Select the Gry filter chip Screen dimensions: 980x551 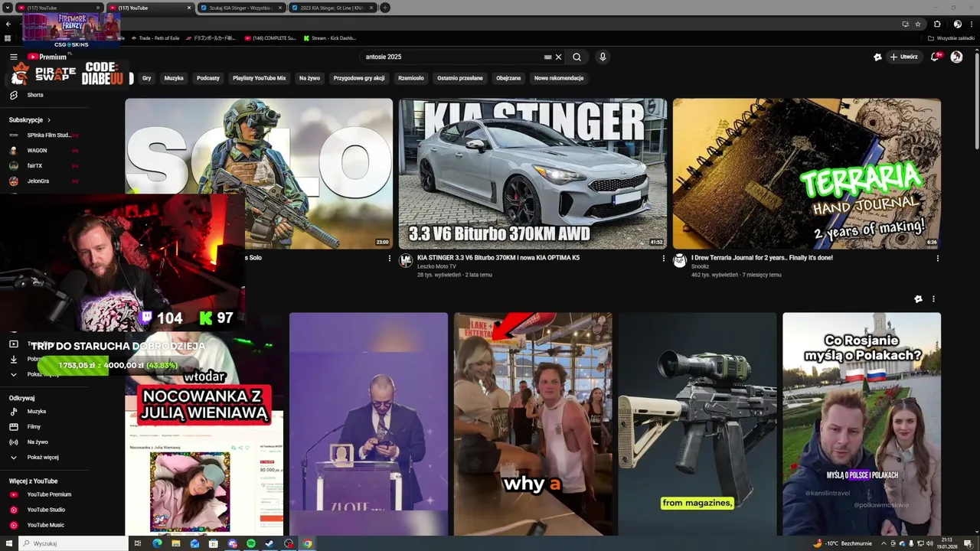click(x=146, y=78)
